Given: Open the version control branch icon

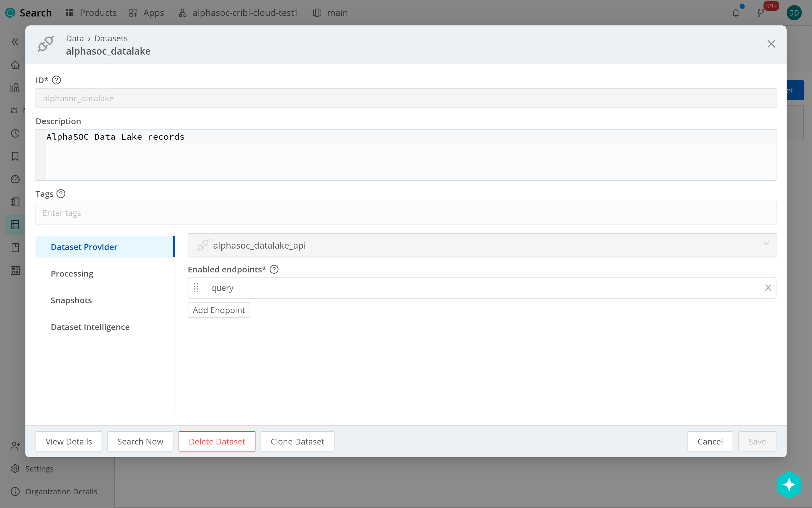Looking at the screenshot, I should click(x=761, y=13).
